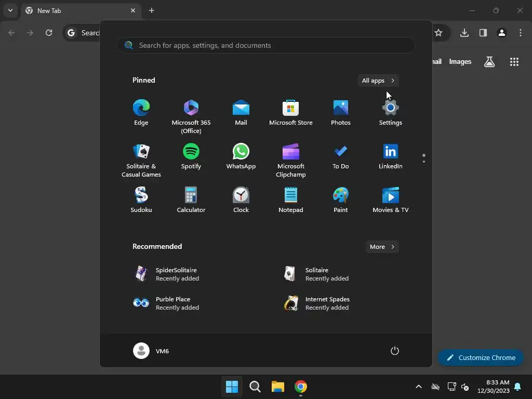Launch Solitaire & Casual Games
Screen dimensions: 532x399
tap(141, 161)
